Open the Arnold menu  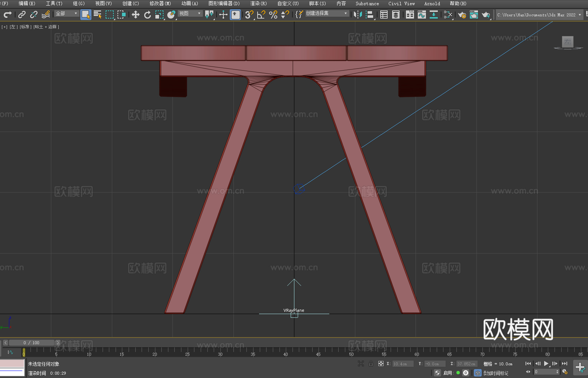tap(432, 3)
